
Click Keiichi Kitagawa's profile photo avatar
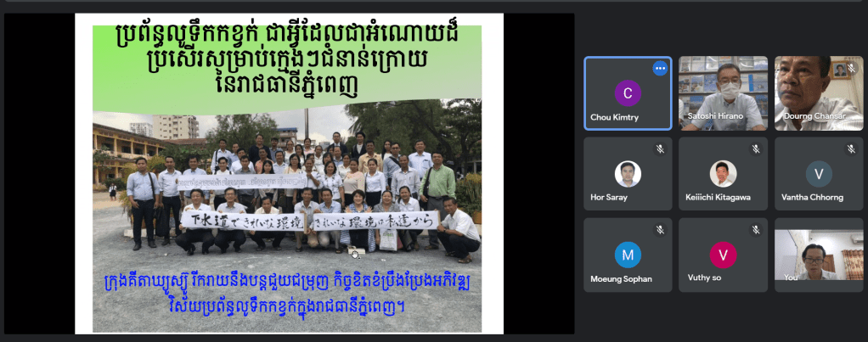pos(723,173)
